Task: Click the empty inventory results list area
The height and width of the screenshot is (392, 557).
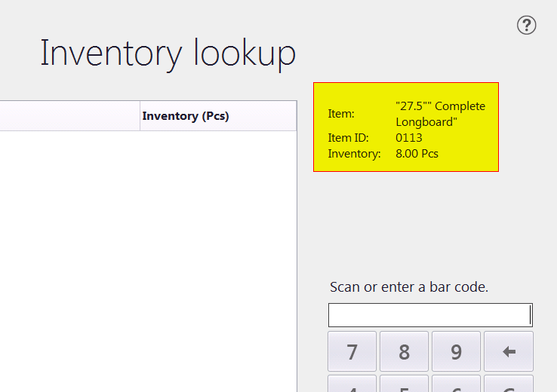Action: tap(148, 256)
